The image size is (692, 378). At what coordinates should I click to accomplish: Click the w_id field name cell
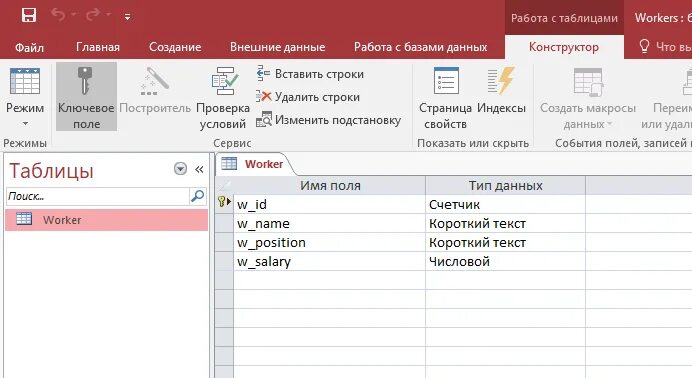pyautogui.click(x=329, y=205)
